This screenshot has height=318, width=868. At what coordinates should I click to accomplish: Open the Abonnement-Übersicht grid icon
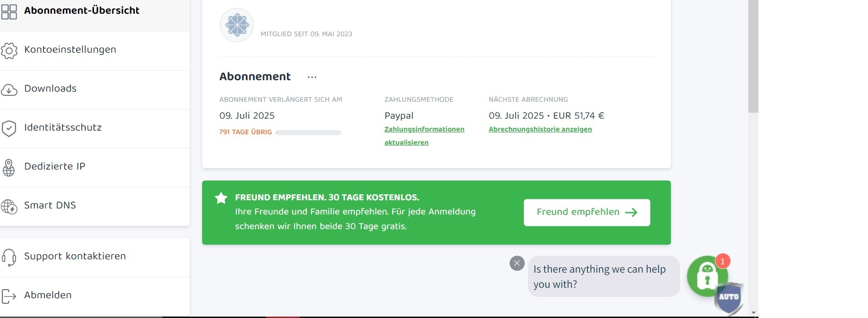point(9,11)
